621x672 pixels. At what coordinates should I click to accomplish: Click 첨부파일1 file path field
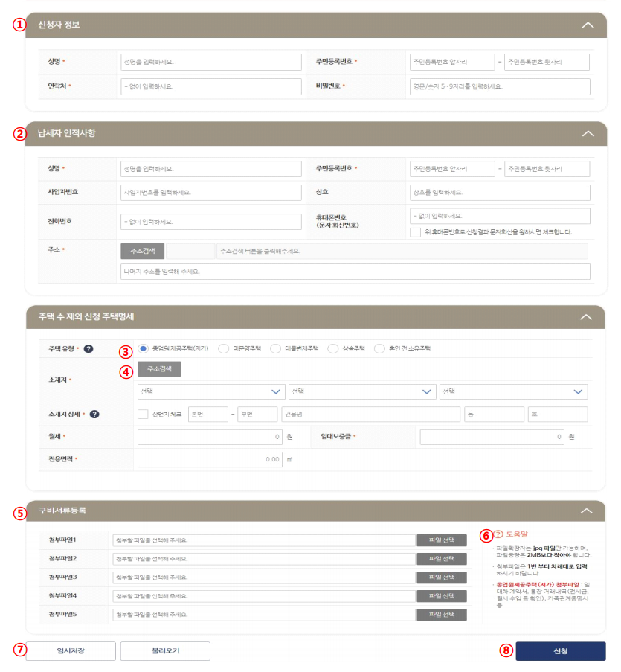[x=264, y=540]
